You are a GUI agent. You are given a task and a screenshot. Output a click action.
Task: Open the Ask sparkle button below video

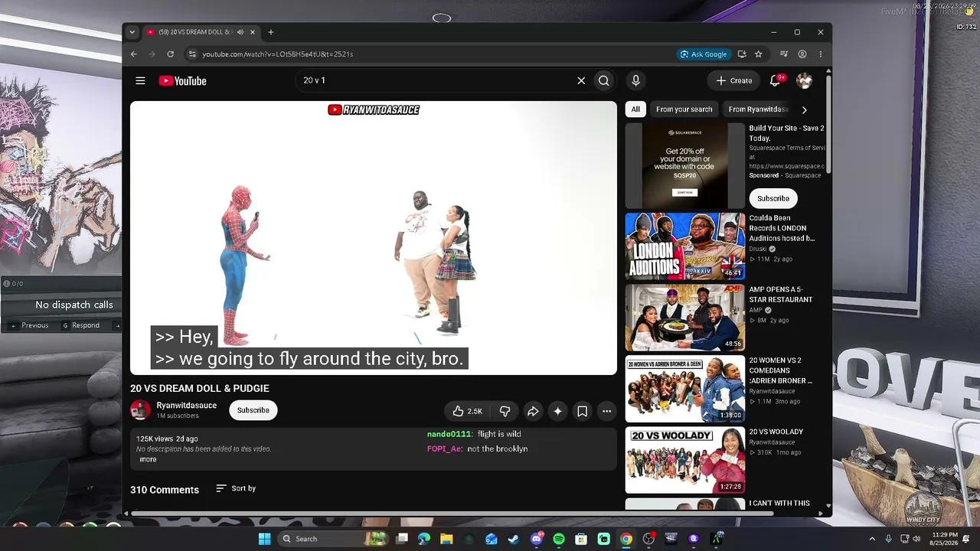tap(557, 411)
